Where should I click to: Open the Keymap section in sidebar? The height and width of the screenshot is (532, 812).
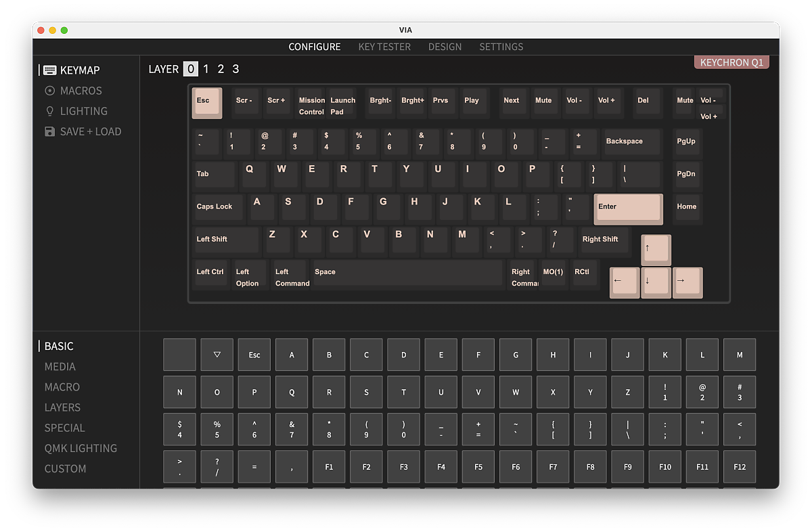coord(72,70)
